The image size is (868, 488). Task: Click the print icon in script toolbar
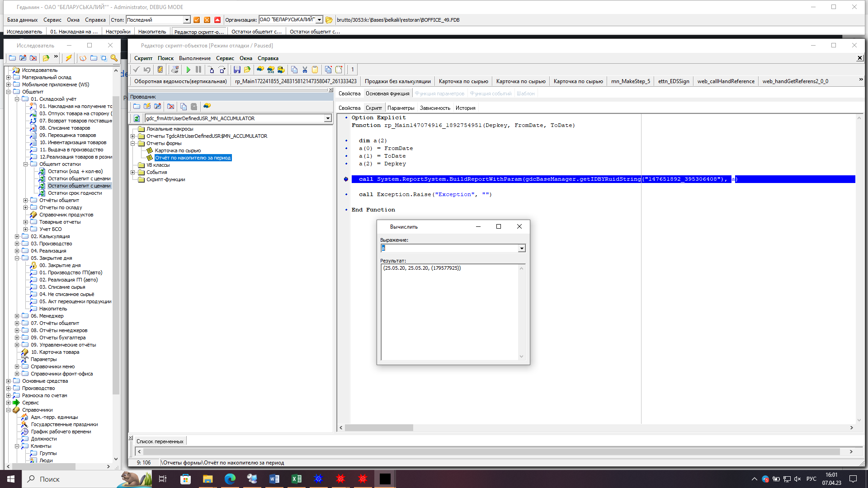pos(175,70)
